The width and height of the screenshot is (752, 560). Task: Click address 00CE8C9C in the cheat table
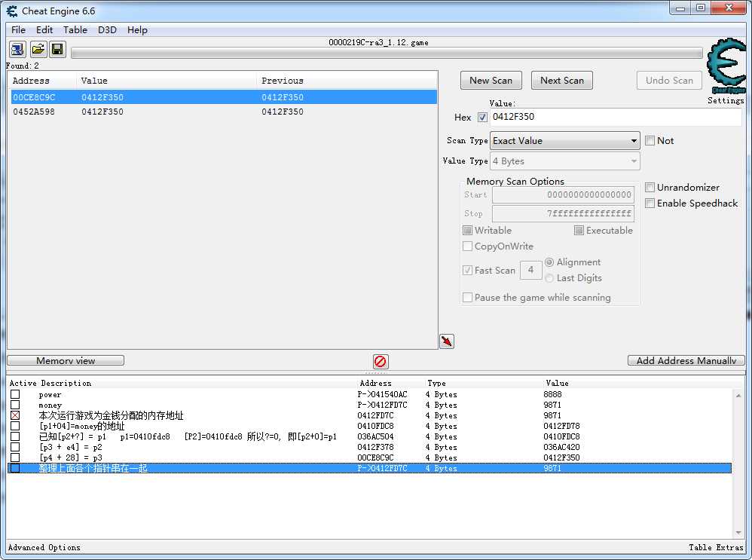(375, 457)
